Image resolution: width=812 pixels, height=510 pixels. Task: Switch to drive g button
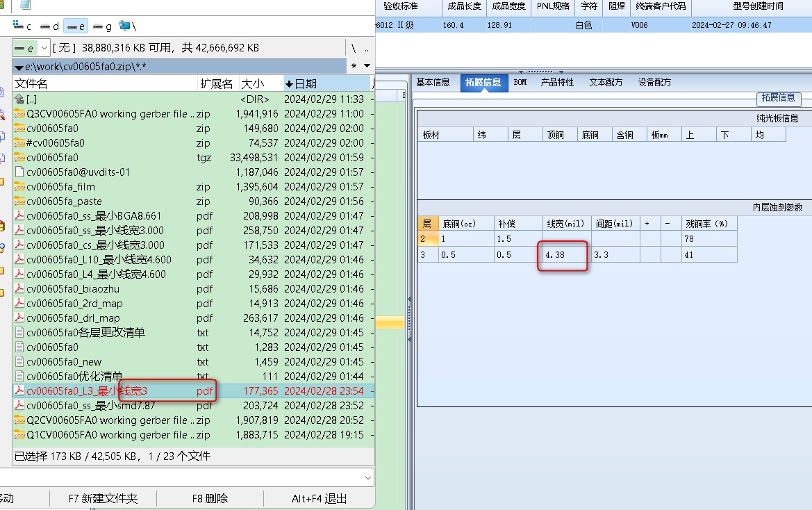[102, 26]
